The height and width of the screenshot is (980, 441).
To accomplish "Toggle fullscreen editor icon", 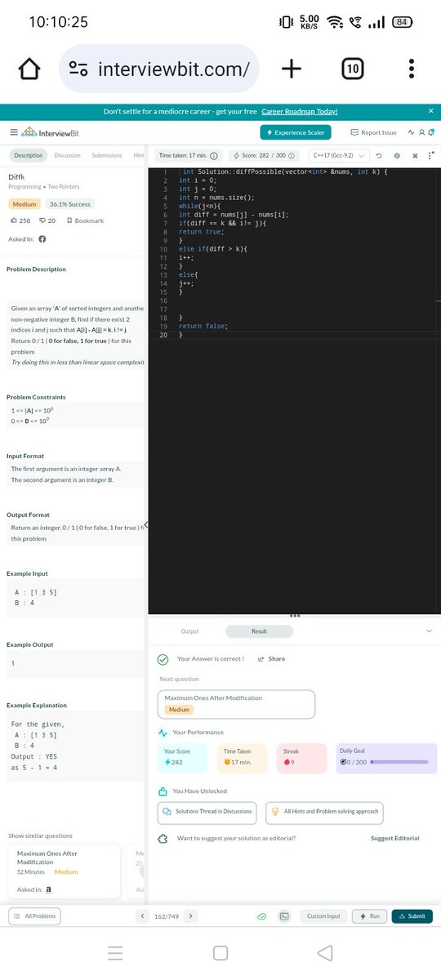I will pos(415,155).
